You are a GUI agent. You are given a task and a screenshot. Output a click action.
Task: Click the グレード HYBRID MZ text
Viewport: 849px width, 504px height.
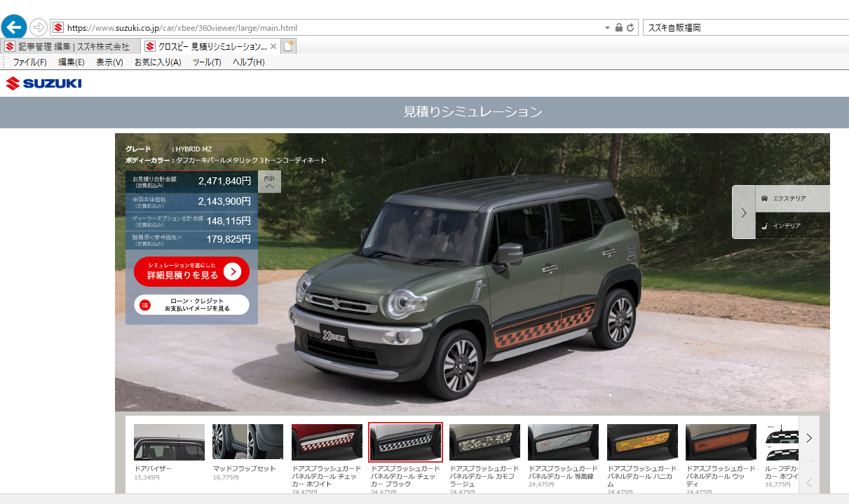point(168,149)
